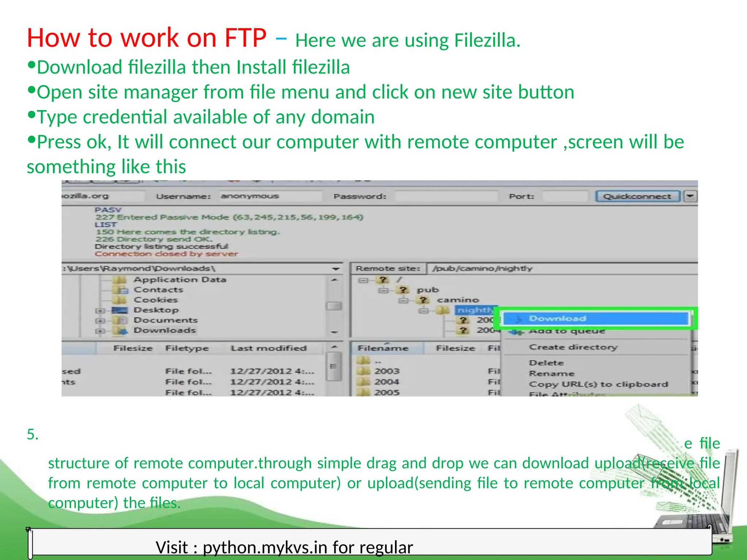Click the 2003 folder icon in remote list
The image size is (747, 560).
(363, 371)
